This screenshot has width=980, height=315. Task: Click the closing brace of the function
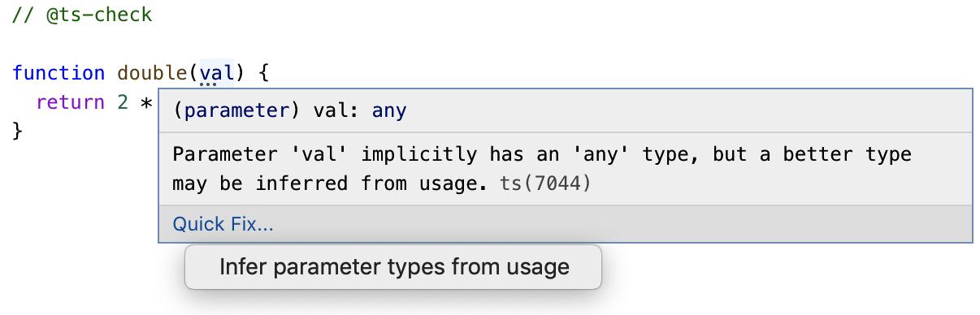tap(18, 131)
